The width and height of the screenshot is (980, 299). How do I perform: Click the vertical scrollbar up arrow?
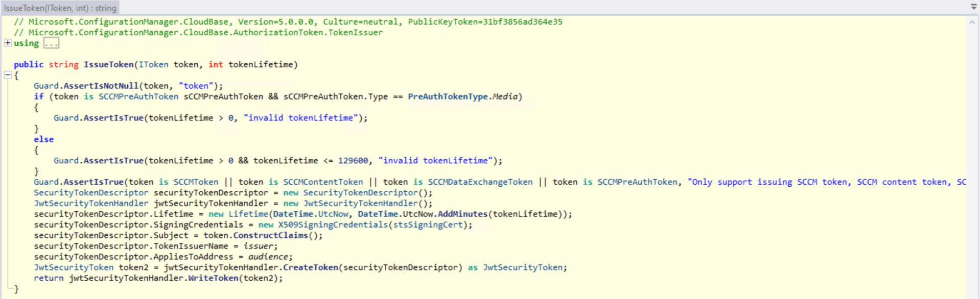tap(972, 22)
